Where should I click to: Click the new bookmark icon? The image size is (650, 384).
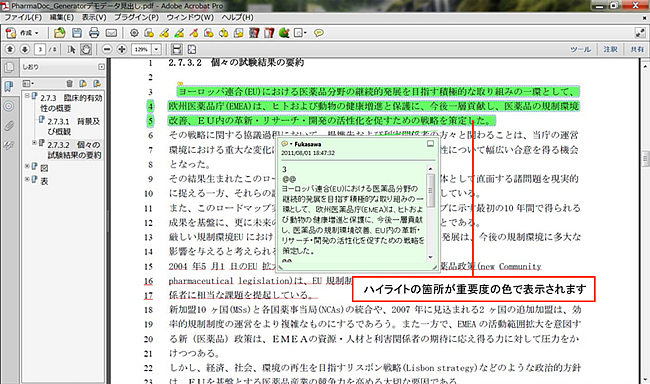(83, 83)
